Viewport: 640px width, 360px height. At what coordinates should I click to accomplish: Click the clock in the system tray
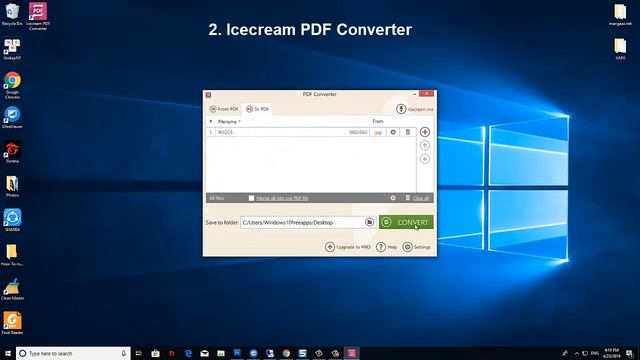pos(611,353)
